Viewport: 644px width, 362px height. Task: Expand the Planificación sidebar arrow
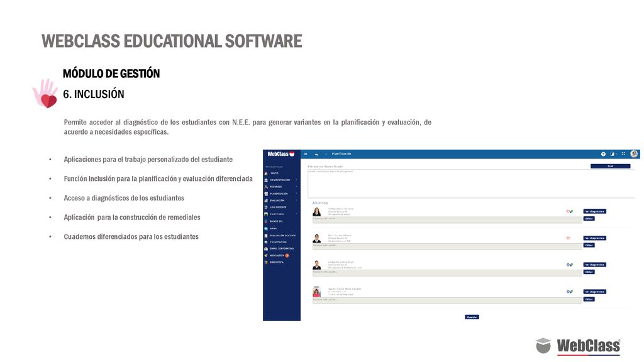(x=296, y=194)
